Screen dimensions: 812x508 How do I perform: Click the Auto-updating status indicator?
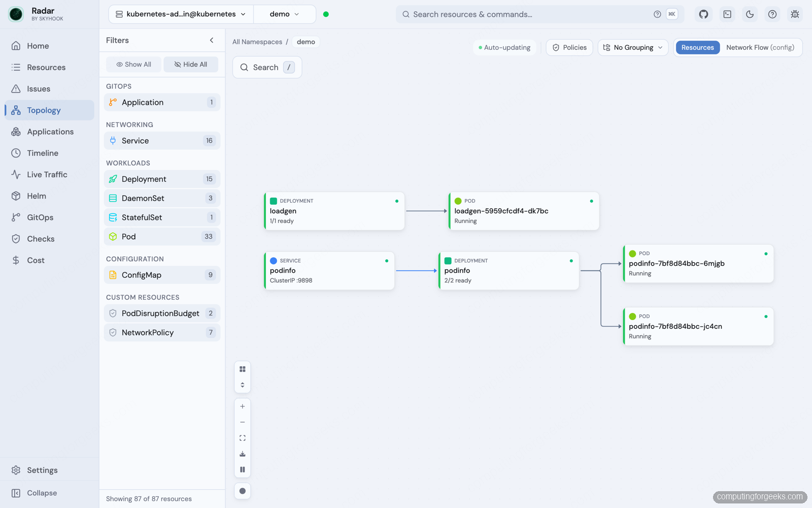pyautogui.click(x=504, y=47)
